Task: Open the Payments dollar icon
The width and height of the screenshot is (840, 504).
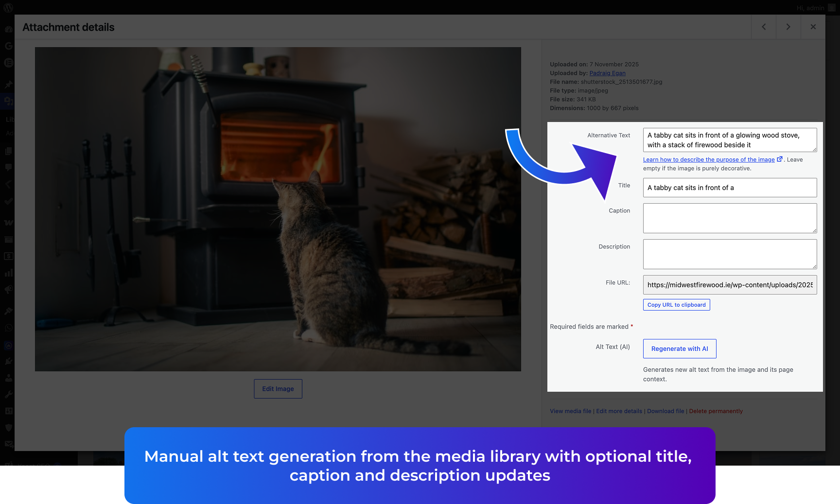Action: click(x=8, y=256)
